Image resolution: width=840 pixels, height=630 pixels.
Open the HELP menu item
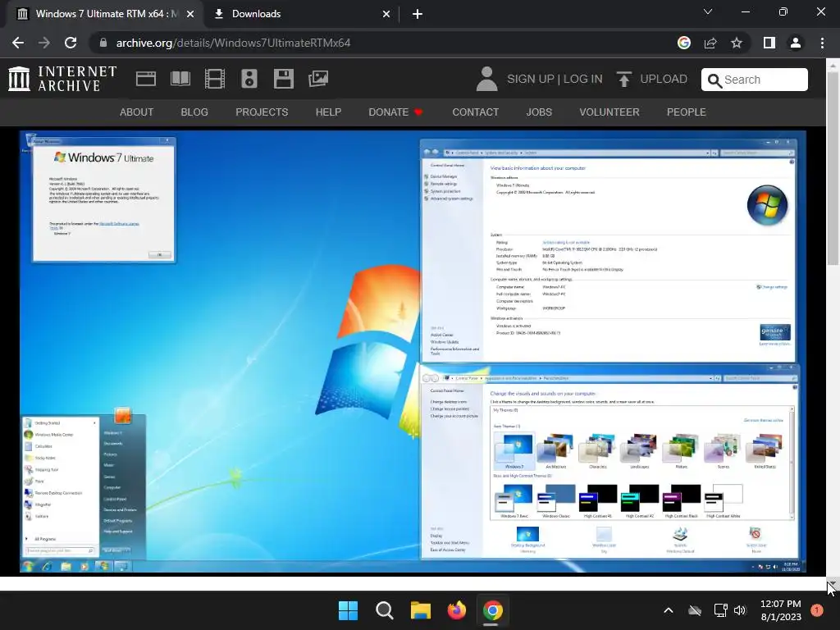328,112
